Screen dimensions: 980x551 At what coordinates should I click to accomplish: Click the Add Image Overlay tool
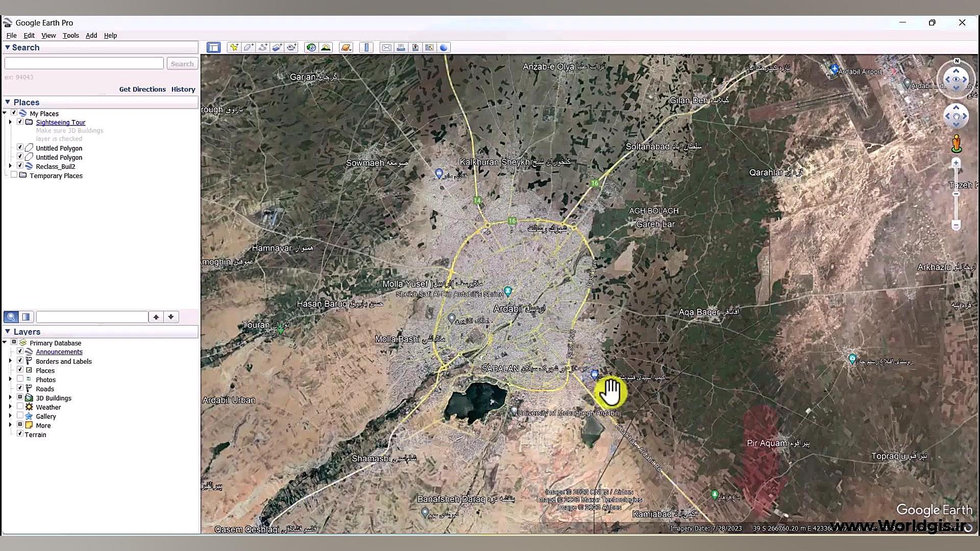coord(277,47)
